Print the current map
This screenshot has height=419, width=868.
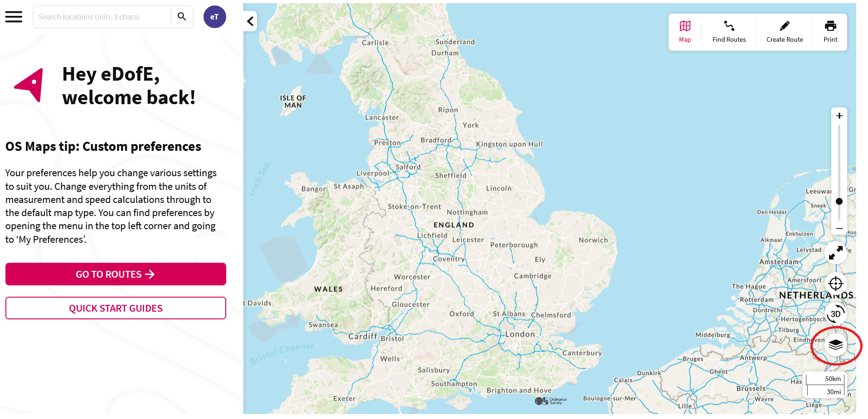[x=830, y=31]
